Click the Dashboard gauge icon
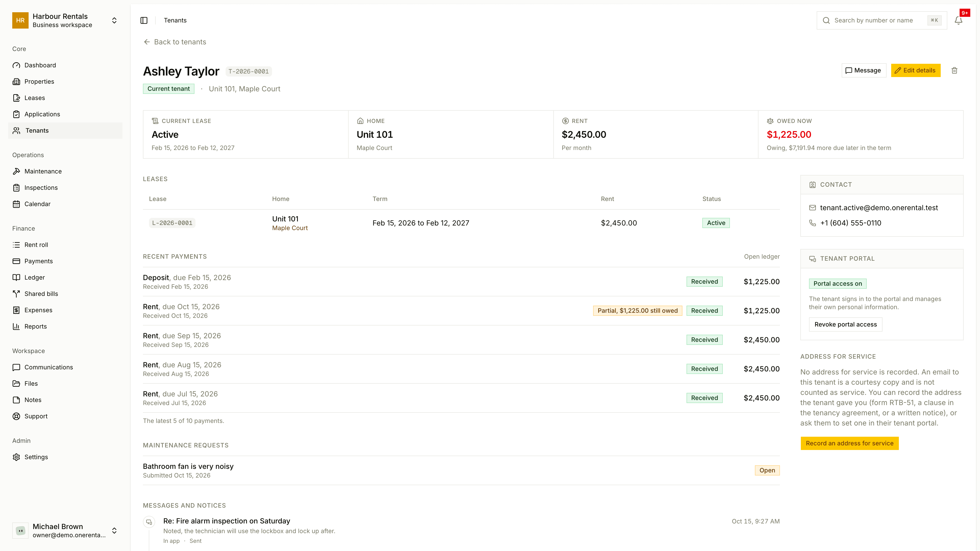 [16, 65]
